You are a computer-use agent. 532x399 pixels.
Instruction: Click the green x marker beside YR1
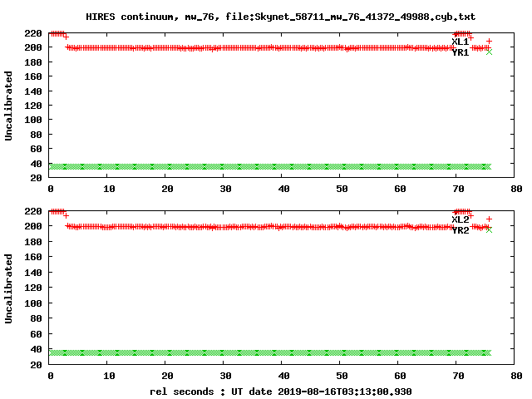(x=489, y=52)
